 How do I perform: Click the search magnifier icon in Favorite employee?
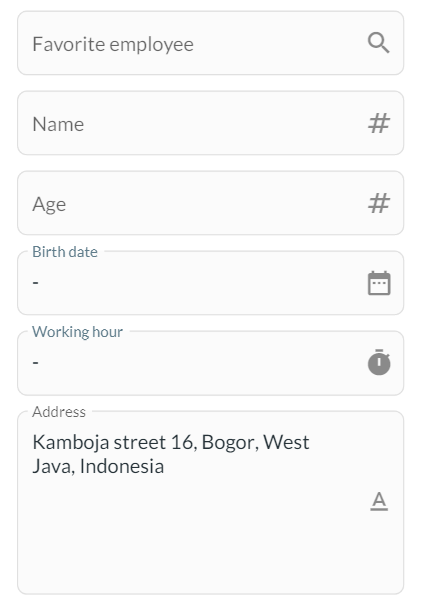click(379, 43)
